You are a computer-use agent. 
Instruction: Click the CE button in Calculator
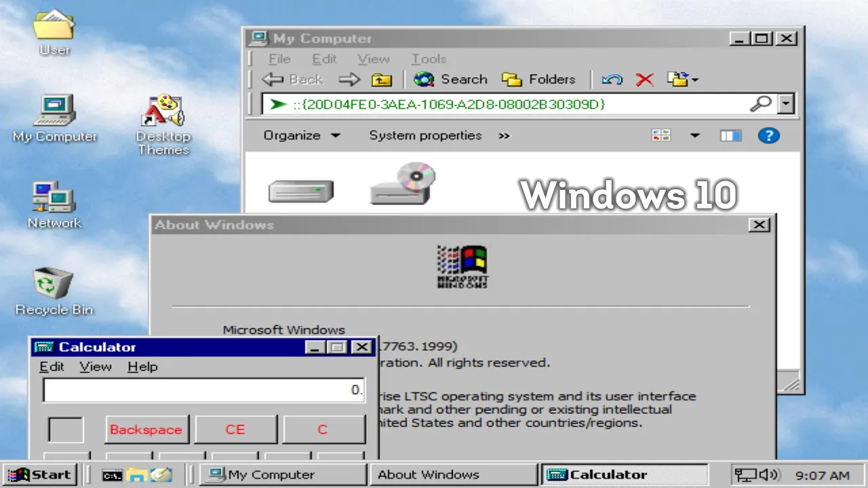[x=235, y=430]
